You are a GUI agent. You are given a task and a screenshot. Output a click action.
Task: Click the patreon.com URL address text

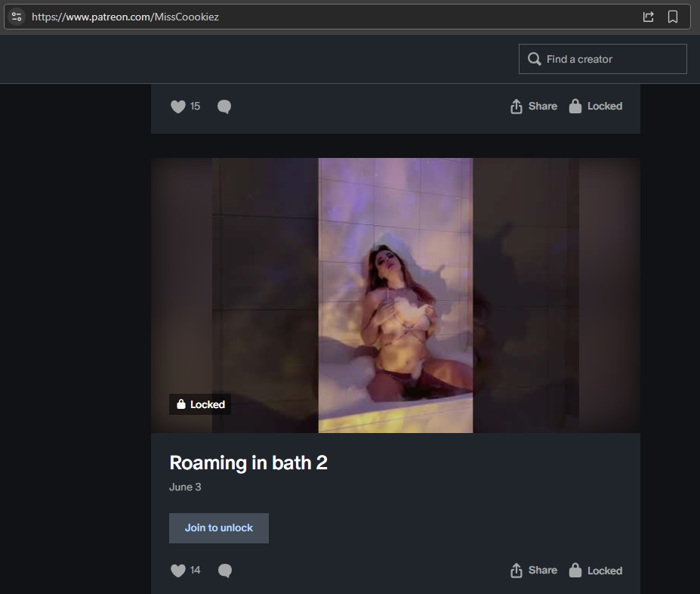pos(125,17)
